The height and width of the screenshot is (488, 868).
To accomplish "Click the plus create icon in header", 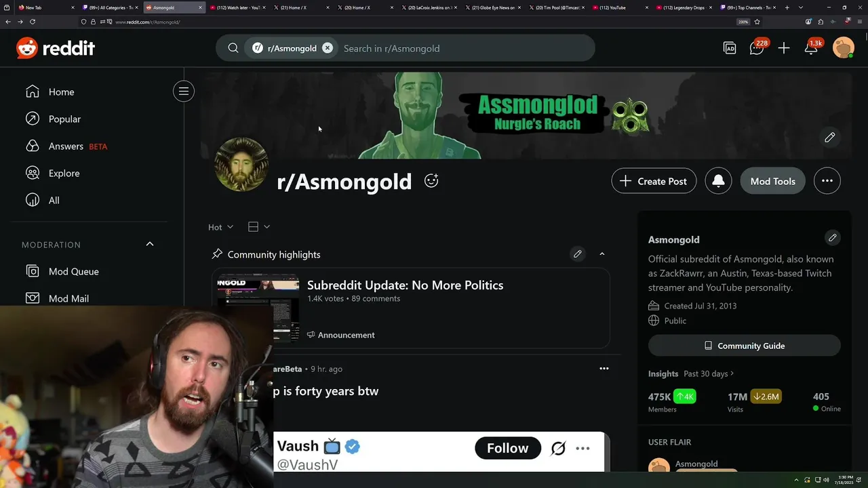I will tap(784, 48).
